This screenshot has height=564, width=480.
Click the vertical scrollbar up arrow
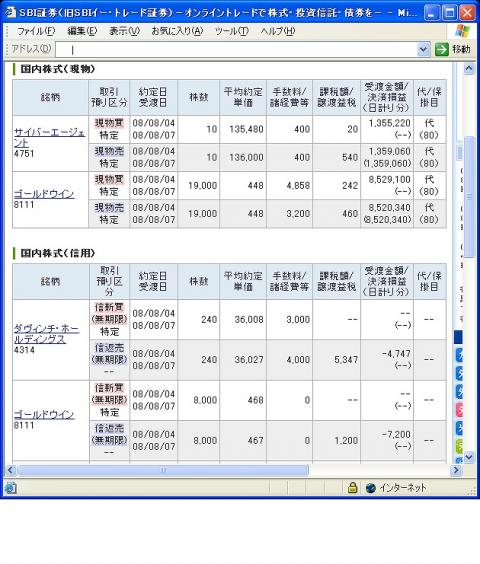468,69
